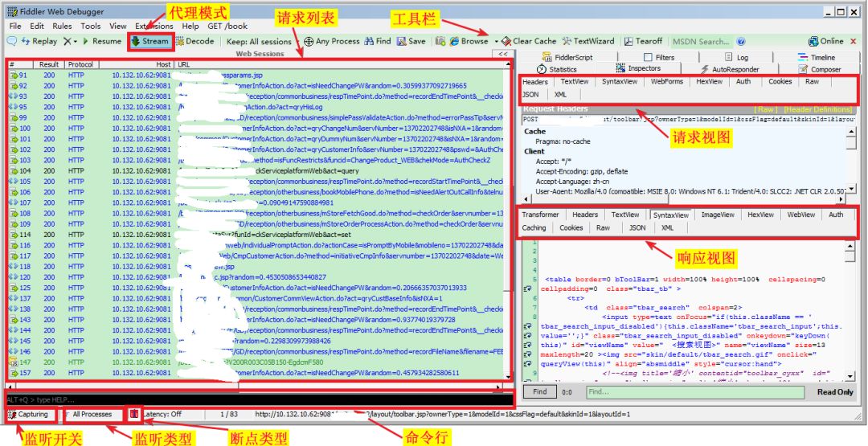Click the response Find... text box
Viewport: 868px width, 446px height.
click(695, 392)
